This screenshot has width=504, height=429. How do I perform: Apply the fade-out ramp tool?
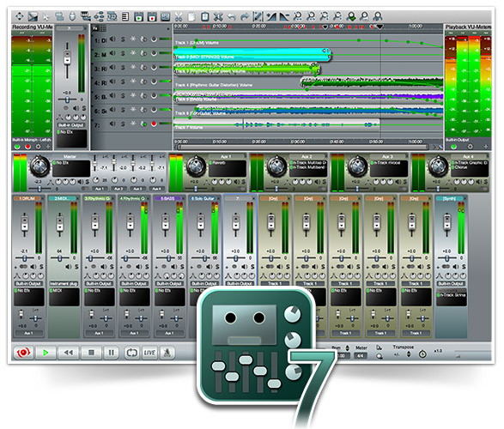284,16
